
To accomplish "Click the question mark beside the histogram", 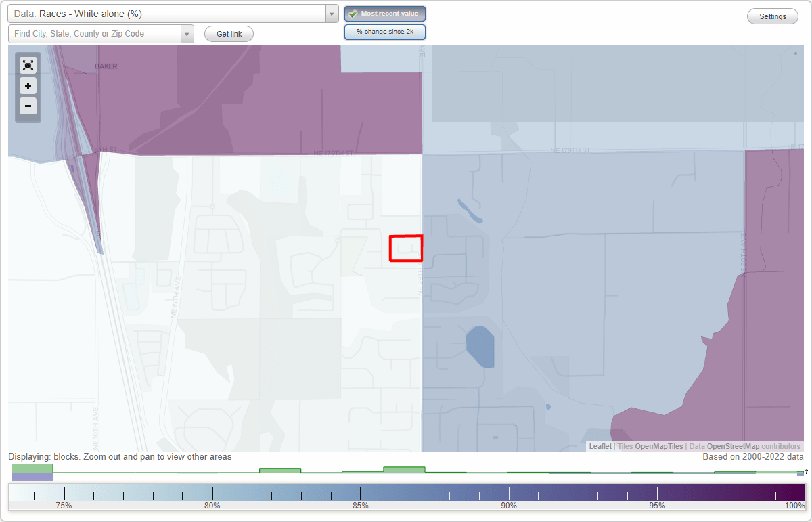I will pyautogui.click(x=806, y=472).
